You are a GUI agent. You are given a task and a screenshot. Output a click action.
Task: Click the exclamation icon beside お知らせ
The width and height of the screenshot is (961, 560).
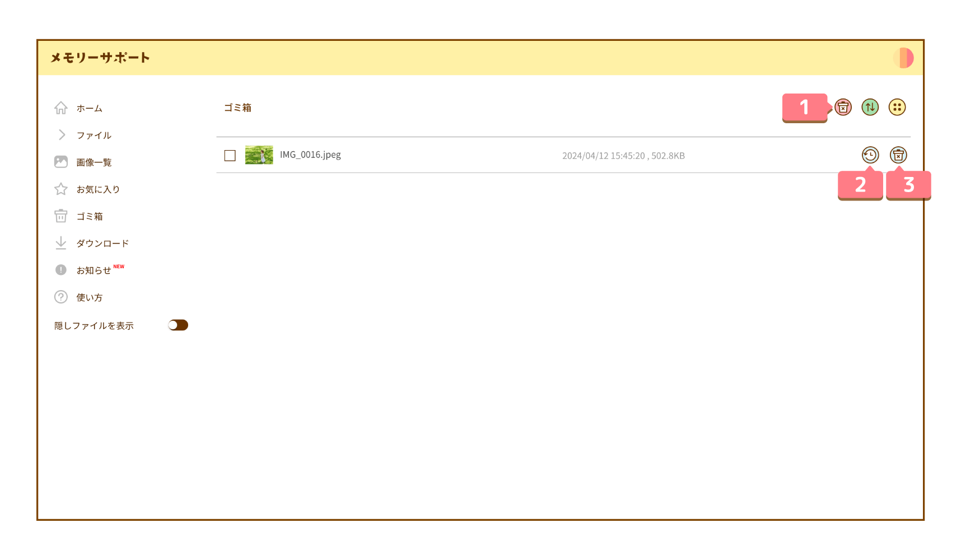tap(61, 270)
